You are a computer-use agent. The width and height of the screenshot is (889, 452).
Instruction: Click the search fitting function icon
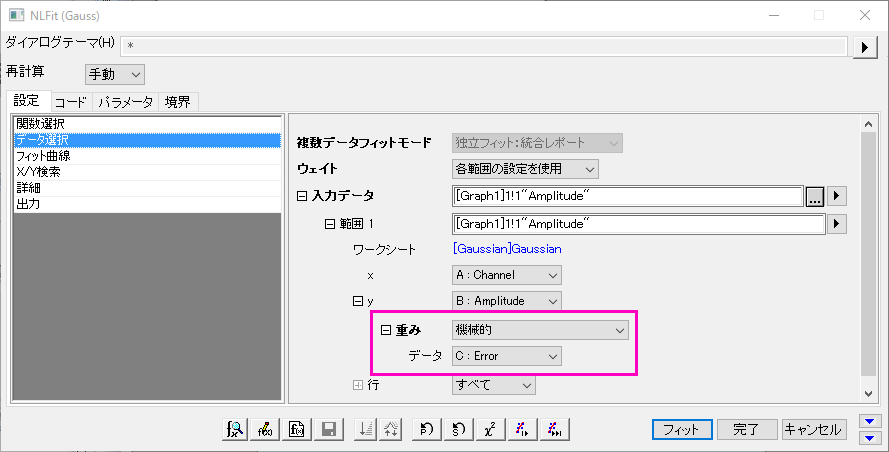click(x=235, y=429)
